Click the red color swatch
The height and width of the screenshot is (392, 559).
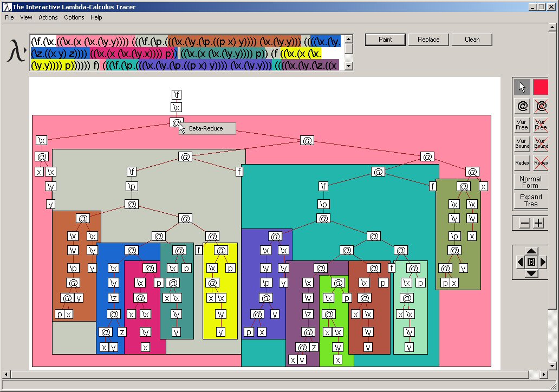click(x=541, y=87)
